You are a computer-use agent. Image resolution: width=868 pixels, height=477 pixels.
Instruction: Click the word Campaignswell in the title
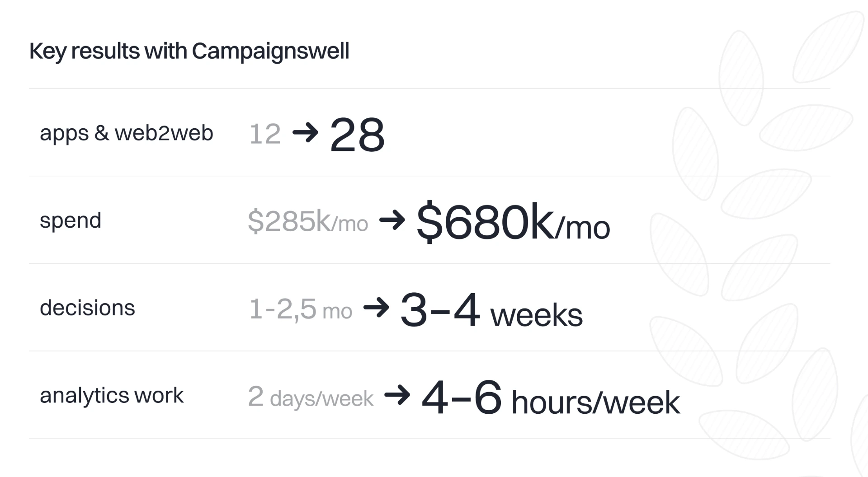[270, 51]
